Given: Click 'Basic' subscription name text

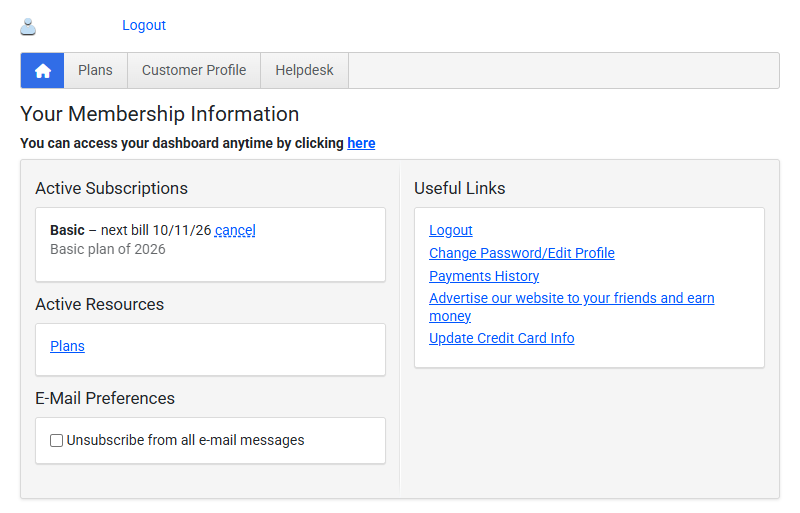Looking at the screenshot, I should pos(67,230).
